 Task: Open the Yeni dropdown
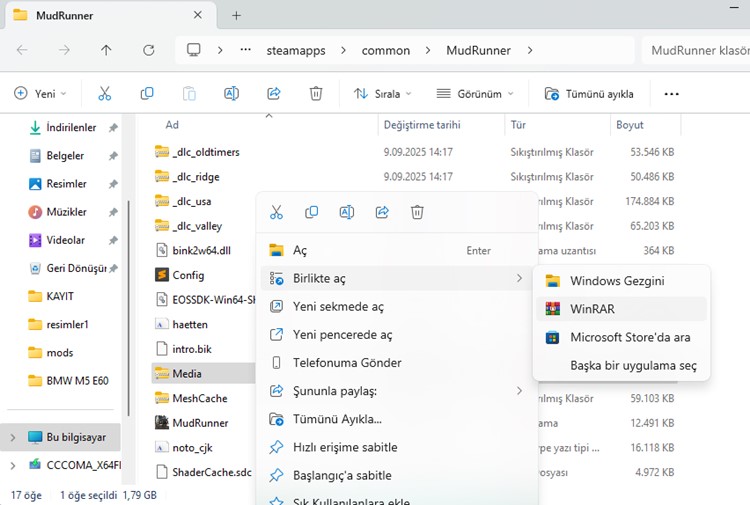(x=40, y=94)
